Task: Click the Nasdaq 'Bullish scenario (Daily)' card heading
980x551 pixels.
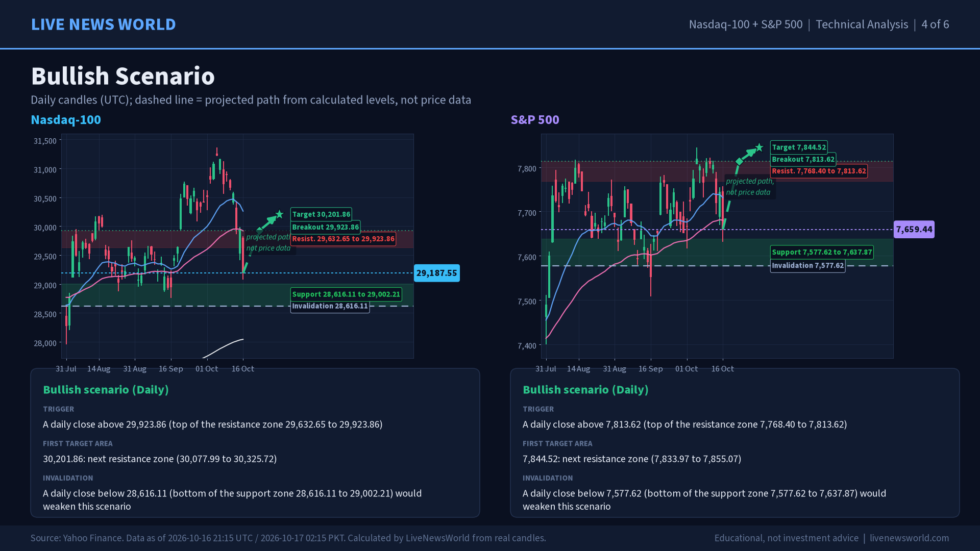Action: 106,390
